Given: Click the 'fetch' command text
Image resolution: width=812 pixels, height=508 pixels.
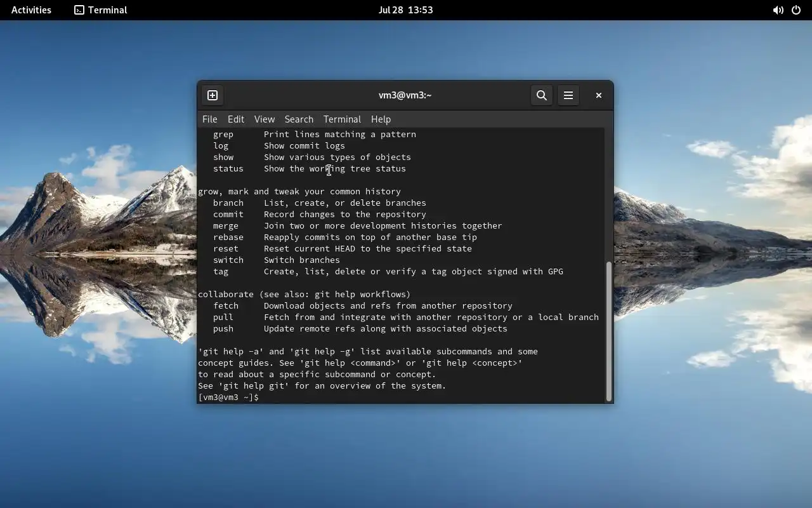Looking at the screenshot, I should coord(226,306).
